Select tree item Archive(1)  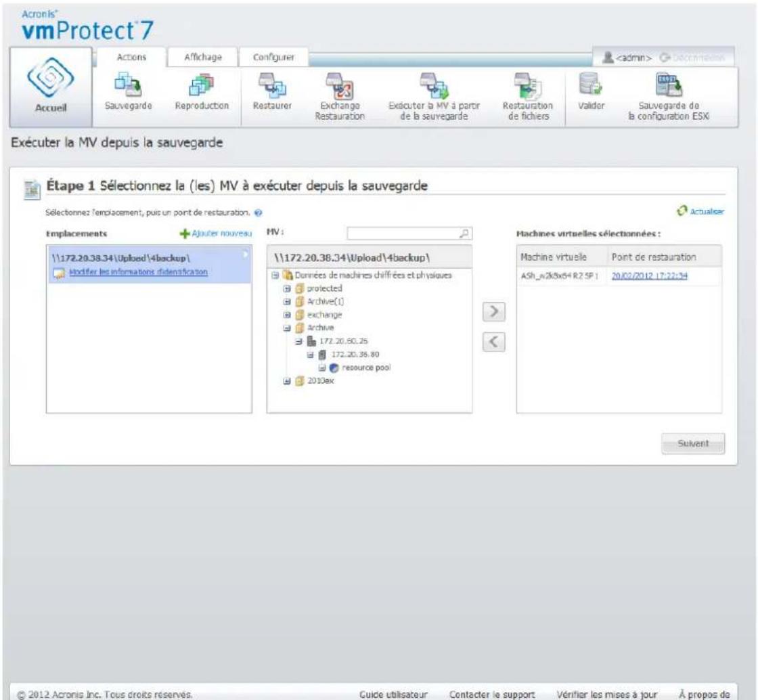(326, 302)
